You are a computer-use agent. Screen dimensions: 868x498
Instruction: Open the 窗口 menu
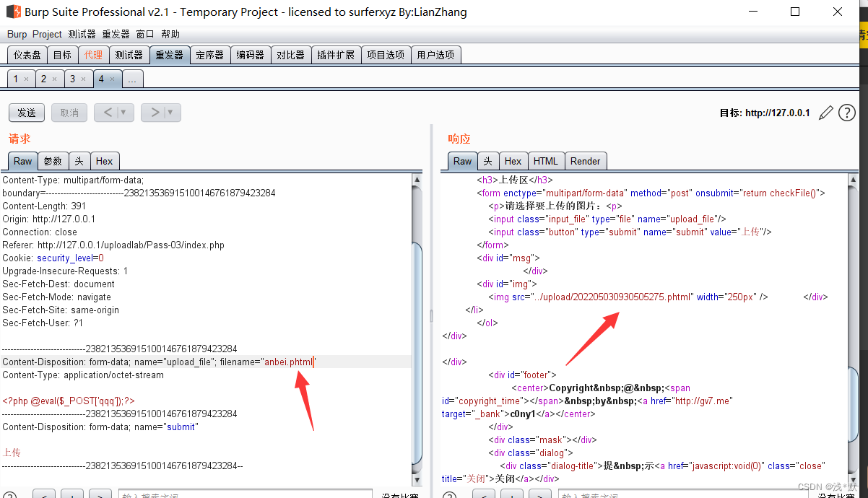tap(145, 34)
